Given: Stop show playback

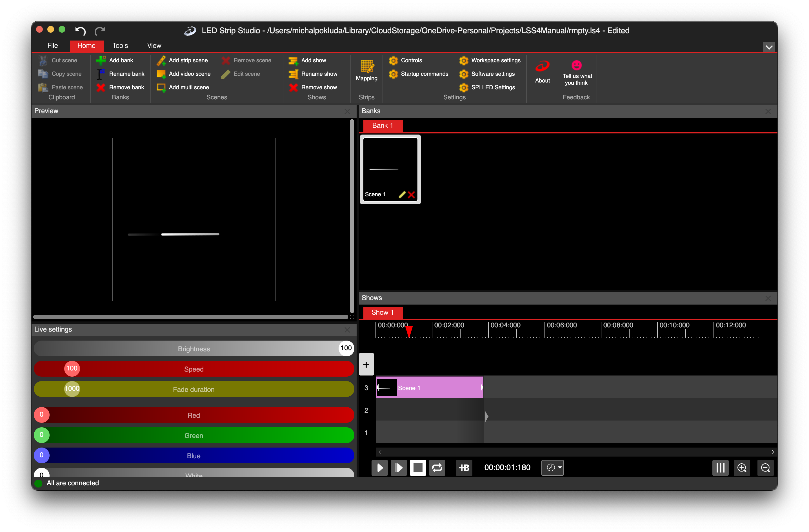Looking at the screenshot, I should click(x=418, y=468).
